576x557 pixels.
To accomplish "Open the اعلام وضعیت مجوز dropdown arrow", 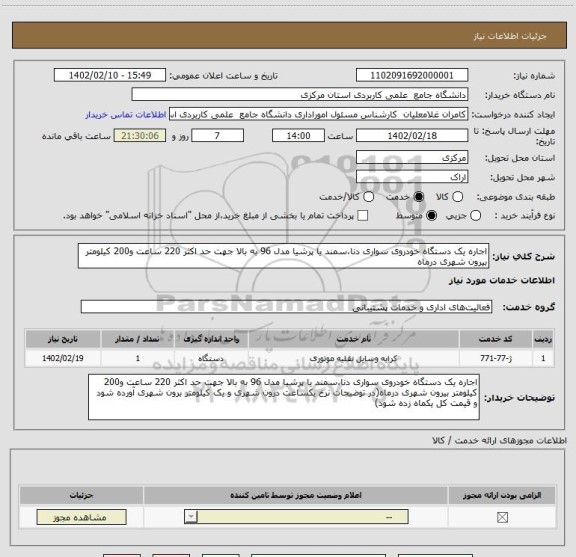I will coord(191,517).
